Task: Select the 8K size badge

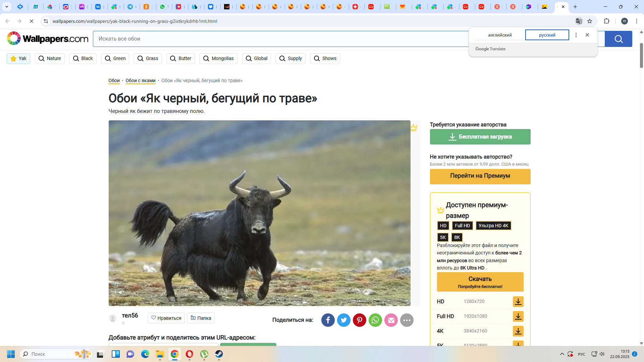Action: [x=457, y=237]
